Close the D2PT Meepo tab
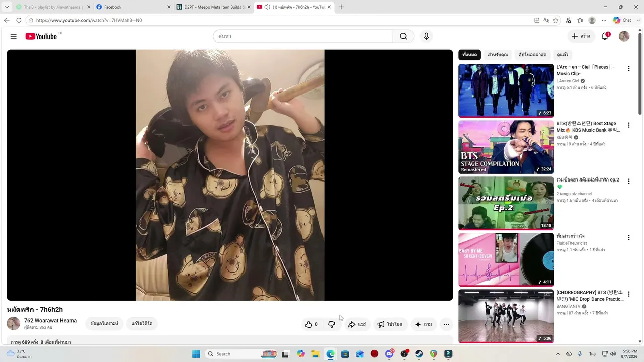 249,7
